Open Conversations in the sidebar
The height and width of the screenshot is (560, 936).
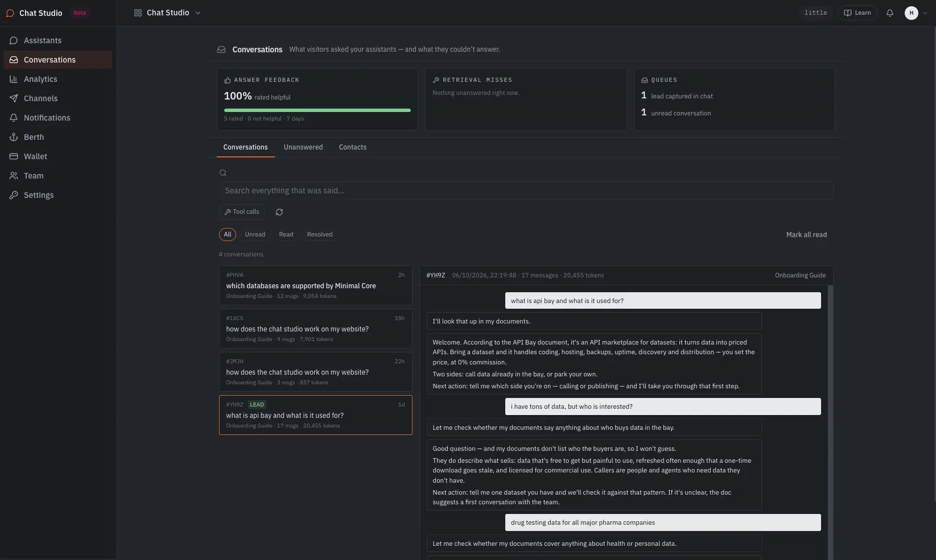click(x=57, y=60)
